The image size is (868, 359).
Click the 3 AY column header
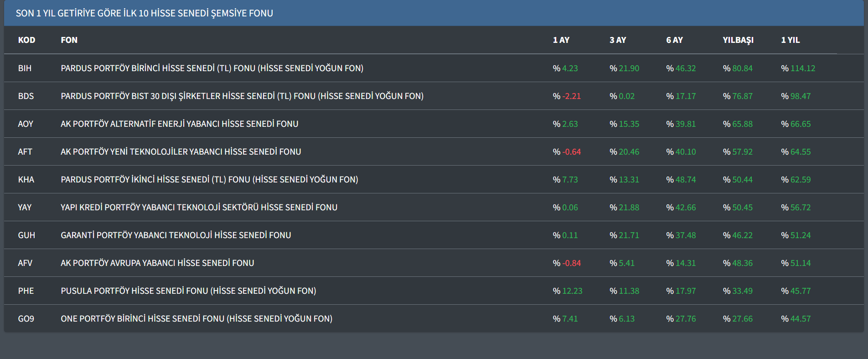(618, 40)
